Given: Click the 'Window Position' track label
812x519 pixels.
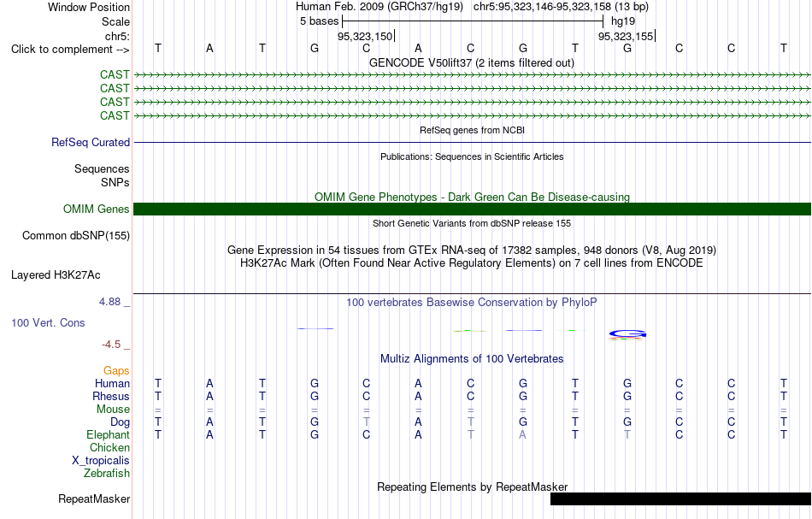Looking at the screenshot, I should pos(89,7).
